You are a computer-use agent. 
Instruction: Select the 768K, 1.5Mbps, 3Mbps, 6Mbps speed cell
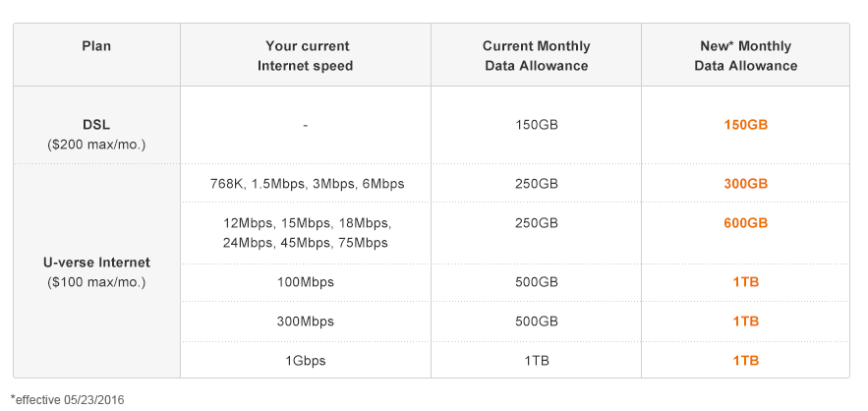click(x=306, y=184)
